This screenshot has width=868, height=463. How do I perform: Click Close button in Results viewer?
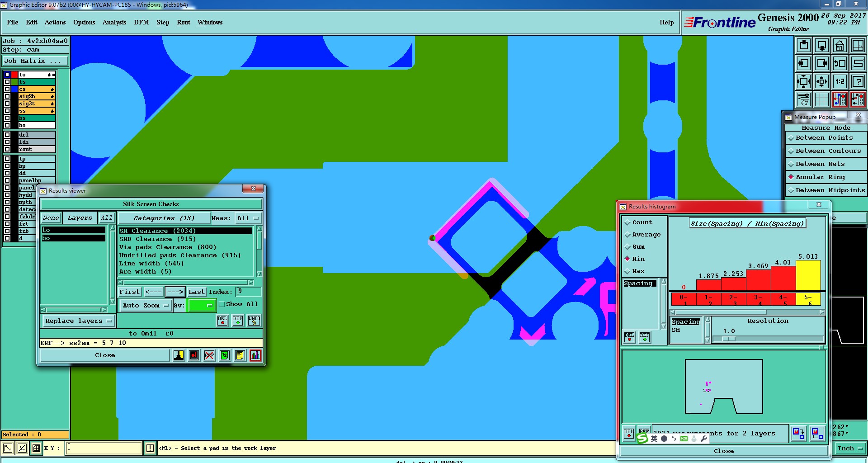tap(105, 355)
